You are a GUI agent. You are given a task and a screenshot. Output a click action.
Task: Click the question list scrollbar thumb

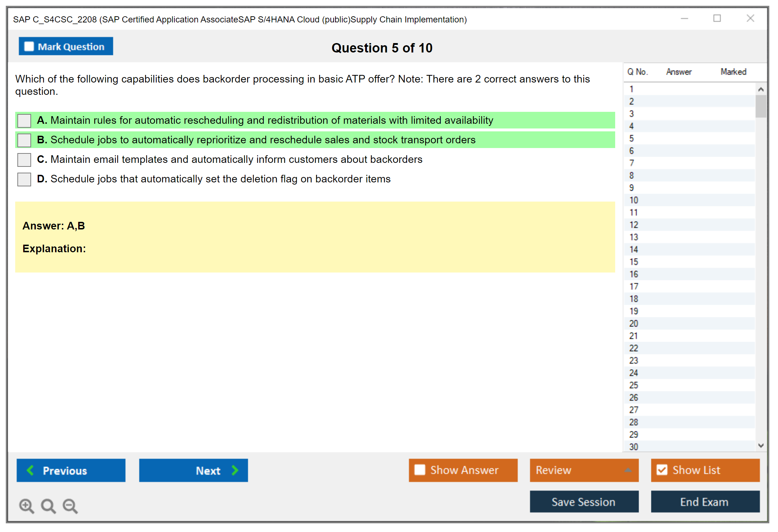pos(761,106)
